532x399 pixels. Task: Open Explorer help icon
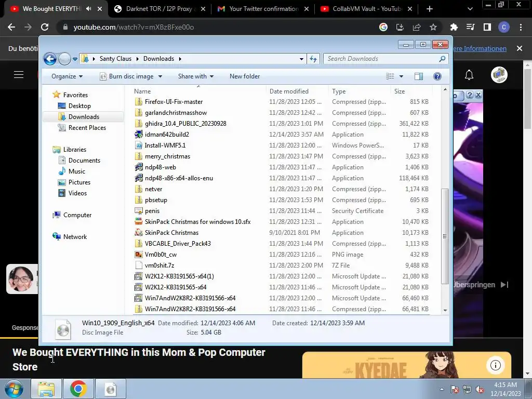pyautogui.click(x=437, y=76)
